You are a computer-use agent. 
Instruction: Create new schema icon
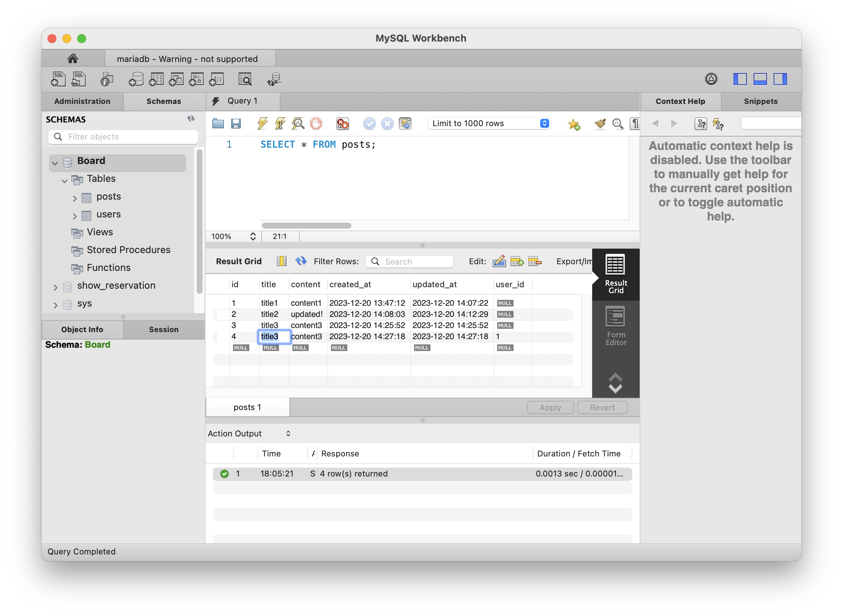coord(136,79)
